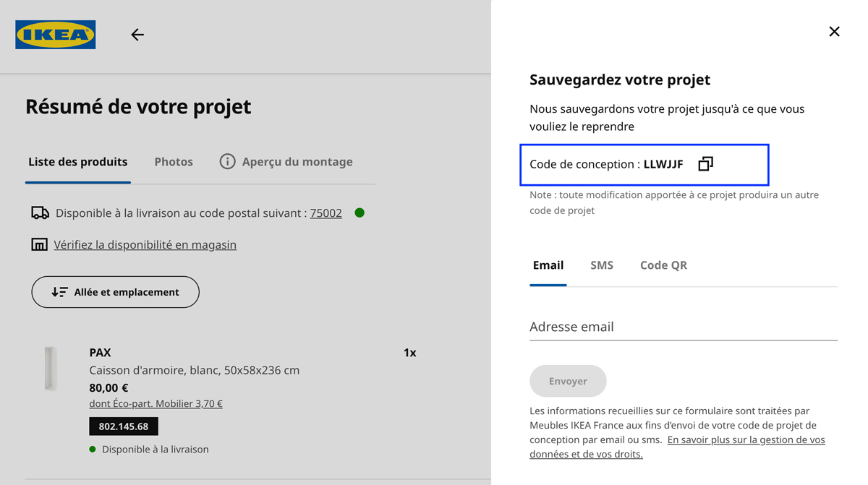Go back with the arrow icon
Screen dimensions: 868x485
click(x=137, y=35)
